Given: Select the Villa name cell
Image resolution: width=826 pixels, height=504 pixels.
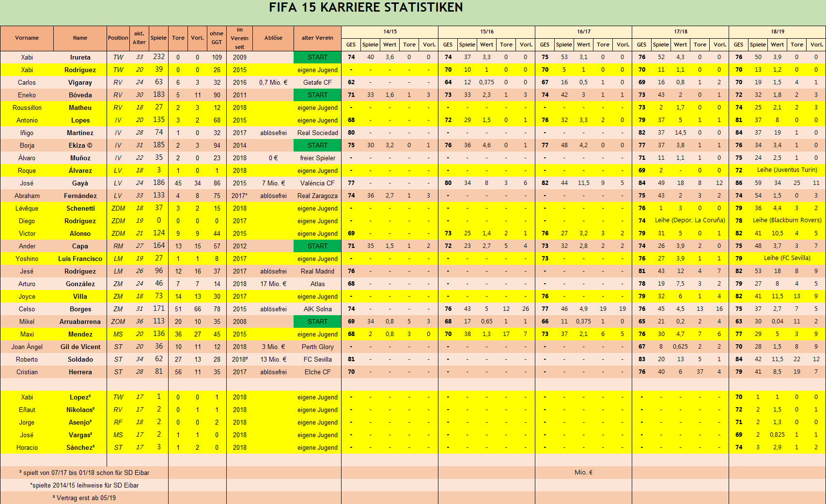Looking at the screenshot, I should coord(80,296).
